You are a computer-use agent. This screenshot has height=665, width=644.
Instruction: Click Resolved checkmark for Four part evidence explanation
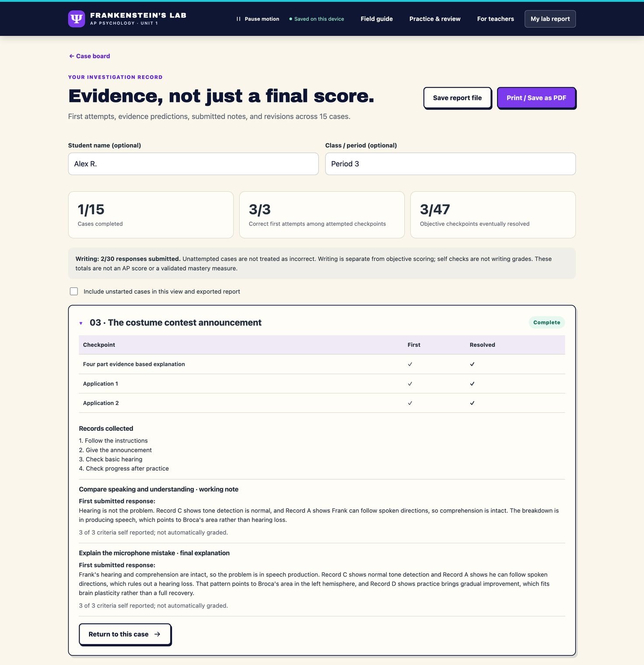click(472, 364)
